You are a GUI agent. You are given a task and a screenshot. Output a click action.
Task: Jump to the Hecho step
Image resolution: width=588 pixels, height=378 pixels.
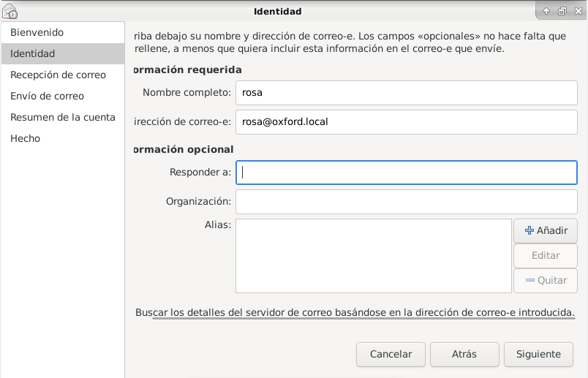(x=25, y=138)
